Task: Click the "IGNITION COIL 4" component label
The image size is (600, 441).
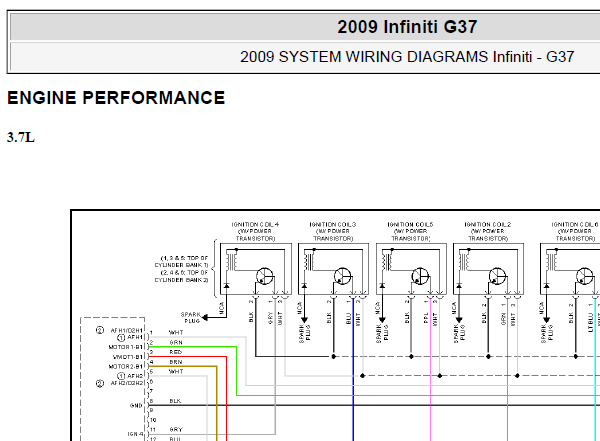Action: [255, 231]
